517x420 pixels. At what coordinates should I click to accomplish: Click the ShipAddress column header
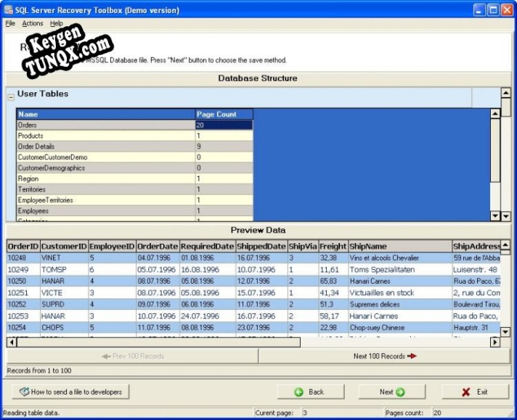point(476,247)
